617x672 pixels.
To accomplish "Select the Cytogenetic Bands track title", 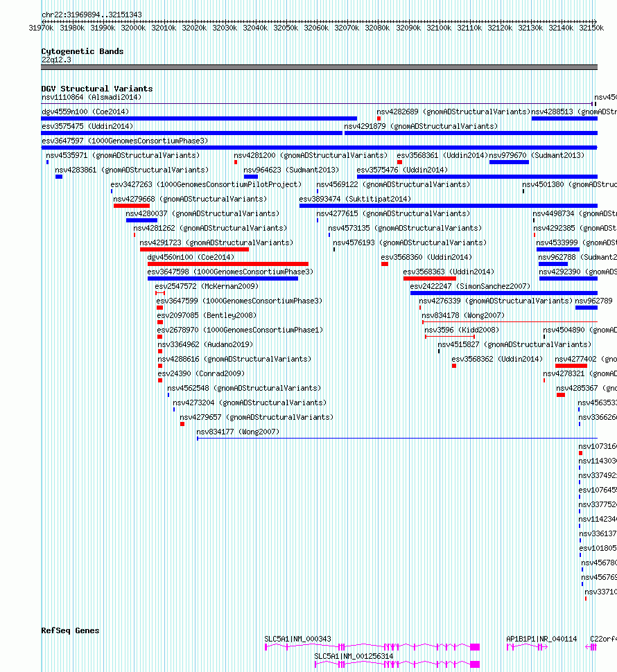I will click(82, 51).
